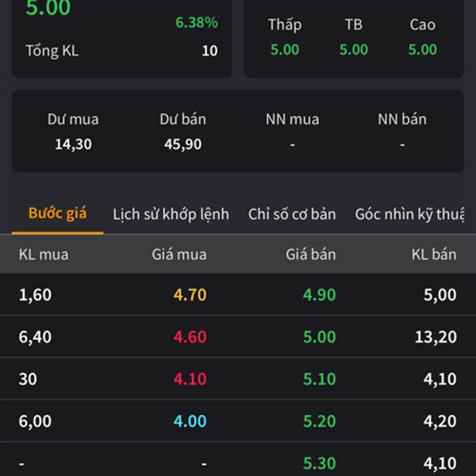
Task: Click the Giá mua column header
Action: point(179,255)
